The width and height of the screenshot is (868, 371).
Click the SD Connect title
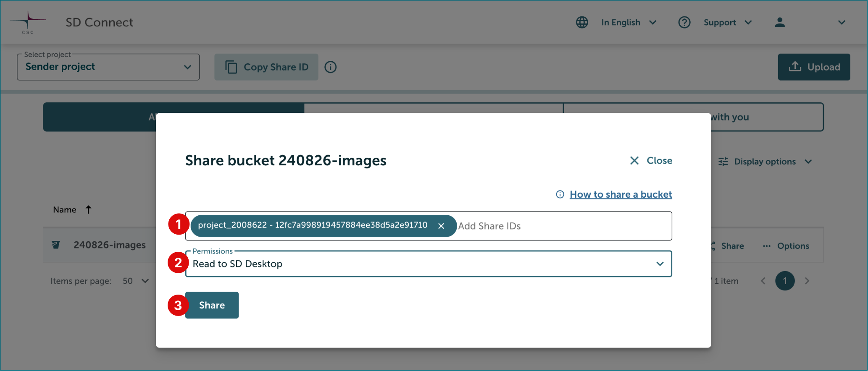99,22
